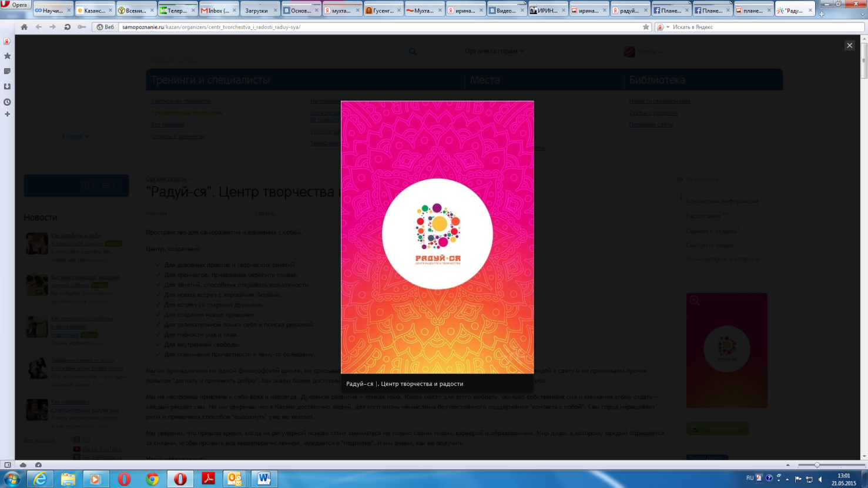Open Bookmarks star in Opera sidebar
Image resolution: width=868 pixels, height=488 pixels.
point(7,56)
